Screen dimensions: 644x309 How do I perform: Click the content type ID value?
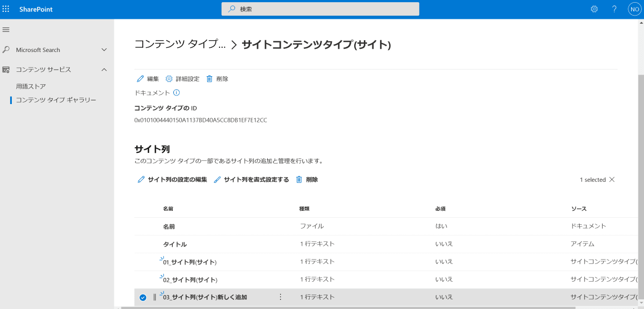[x=201, y=120]
